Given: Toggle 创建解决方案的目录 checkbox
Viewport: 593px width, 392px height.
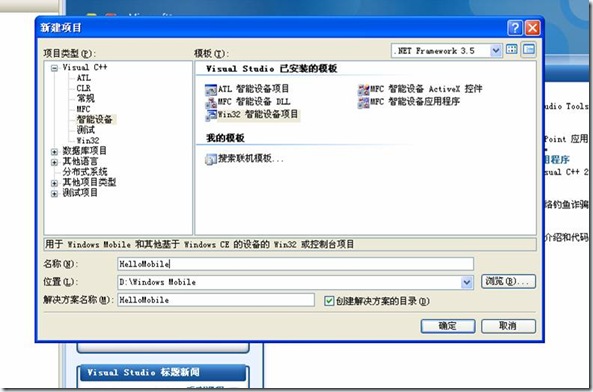Looking at the screenshot, I should click(x=329, y=301).
